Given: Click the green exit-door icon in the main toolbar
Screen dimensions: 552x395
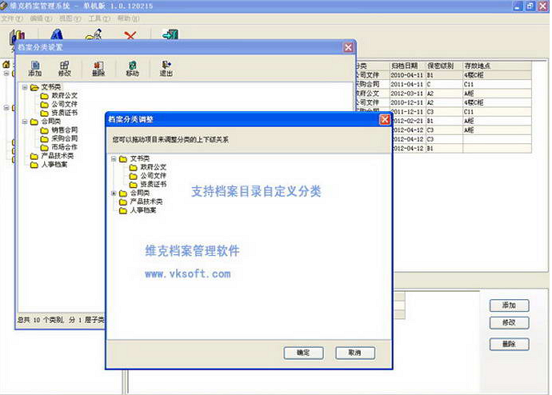Looking at the screenshot, I should coord(170,35).
